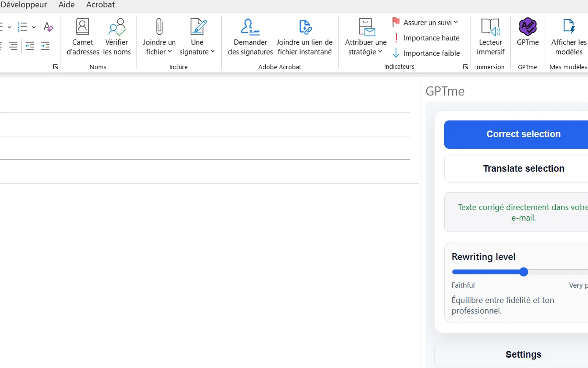588x368 pixels.
Task: Click 'Équilibre entre fidélité et ton professionnel' text
Action: click(503, 305)
